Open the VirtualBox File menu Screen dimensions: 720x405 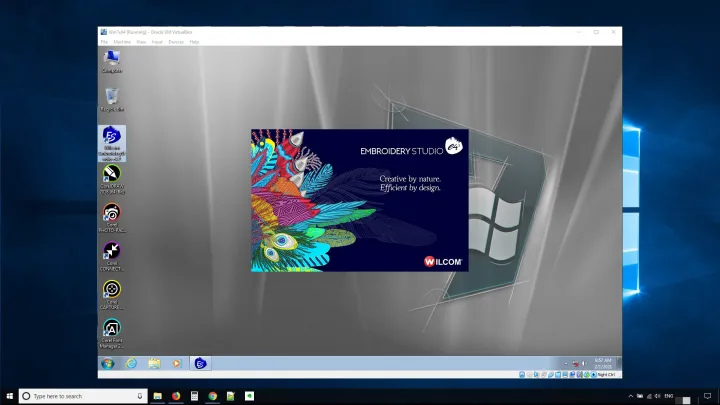(104, 42)
